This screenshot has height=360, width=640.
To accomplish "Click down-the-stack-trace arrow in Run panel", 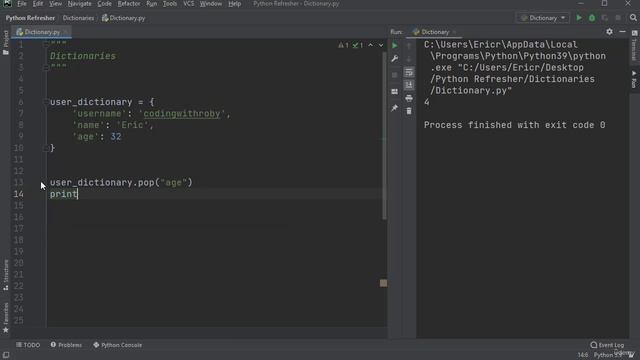I will point(409,59).
